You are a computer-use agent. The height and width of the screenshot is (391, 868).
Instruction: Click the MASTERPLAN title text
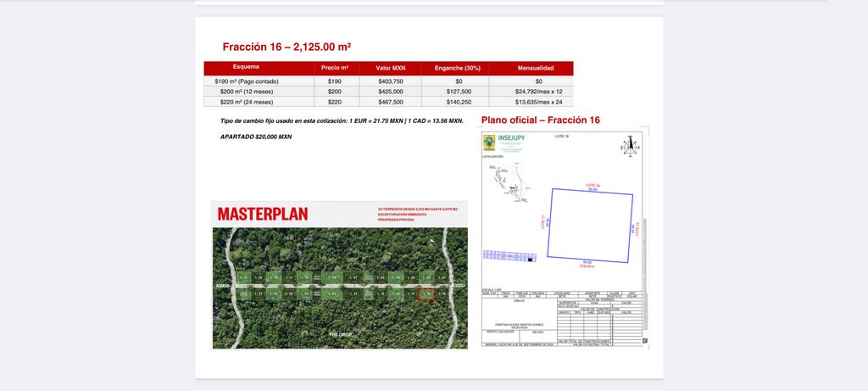coord(263,214)
